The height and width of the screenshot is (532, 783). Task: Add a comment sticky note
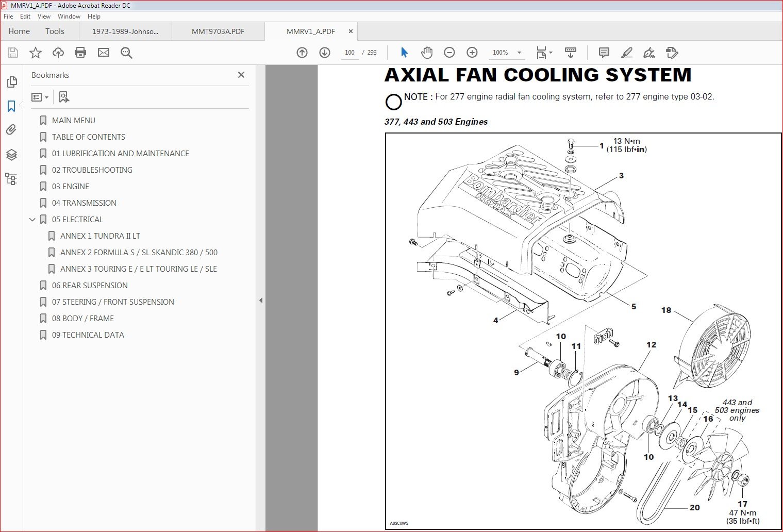click(604, 53)
